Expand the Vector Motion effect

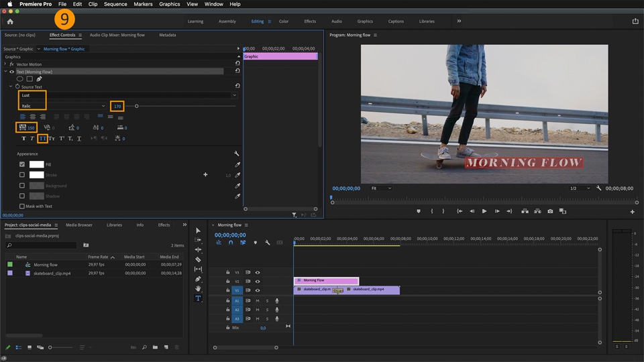pos(5,64)
